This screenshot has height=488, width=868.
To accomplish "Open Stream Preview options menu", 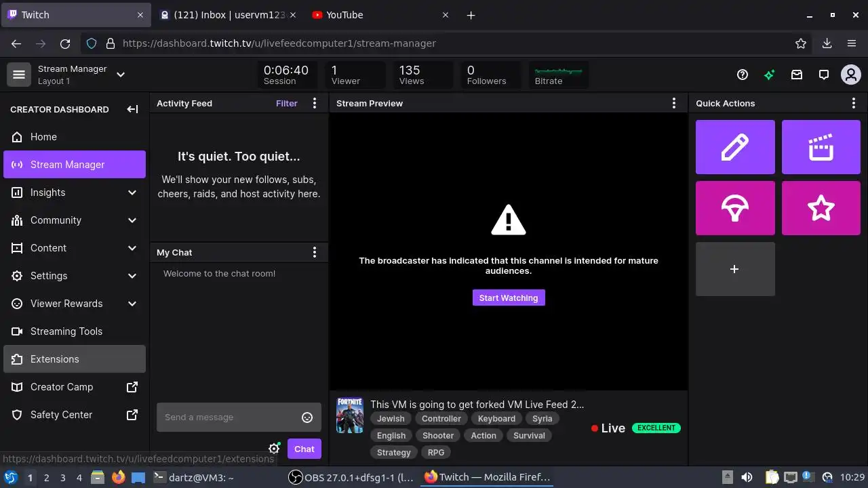I will (673, 103).
